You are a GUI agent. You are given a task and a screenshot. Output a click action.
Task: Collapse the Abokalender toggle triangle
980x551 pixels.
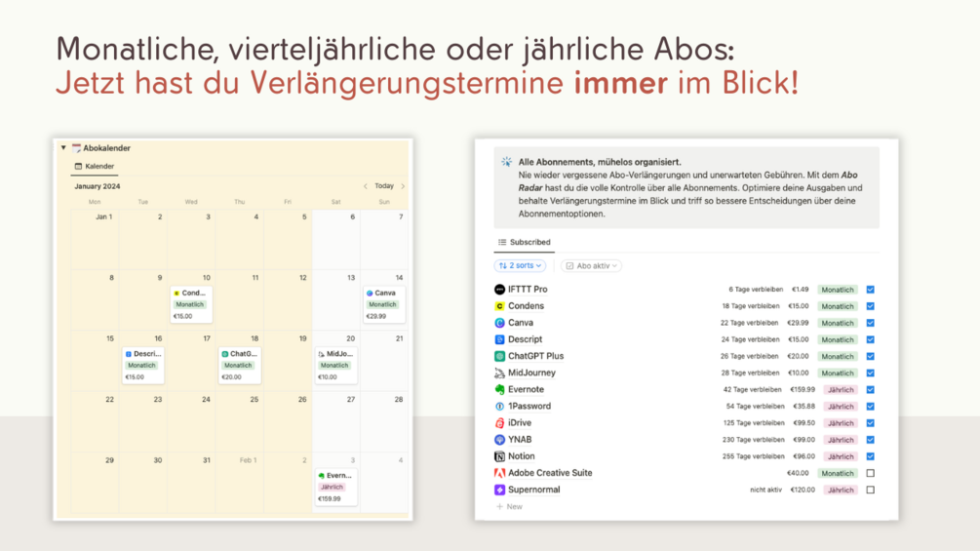point(63,148)
